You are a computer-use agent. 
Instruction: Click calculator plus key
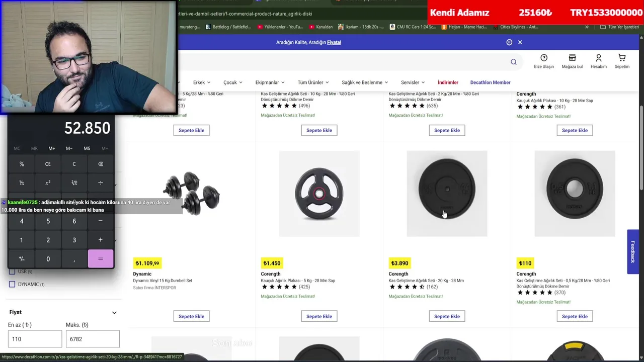[101, 240]
